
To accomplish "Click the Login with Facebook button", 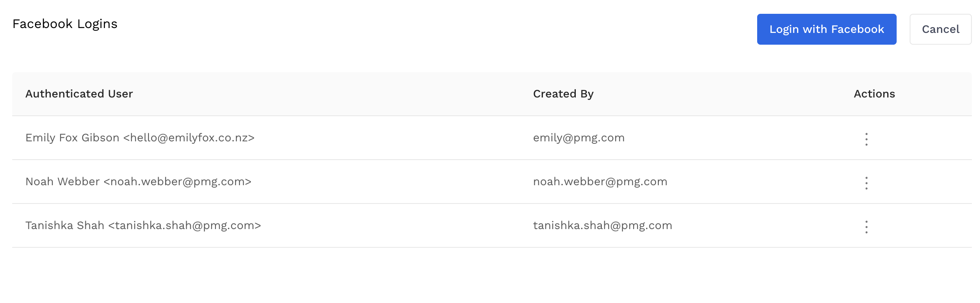I will (x=826, y=29).
